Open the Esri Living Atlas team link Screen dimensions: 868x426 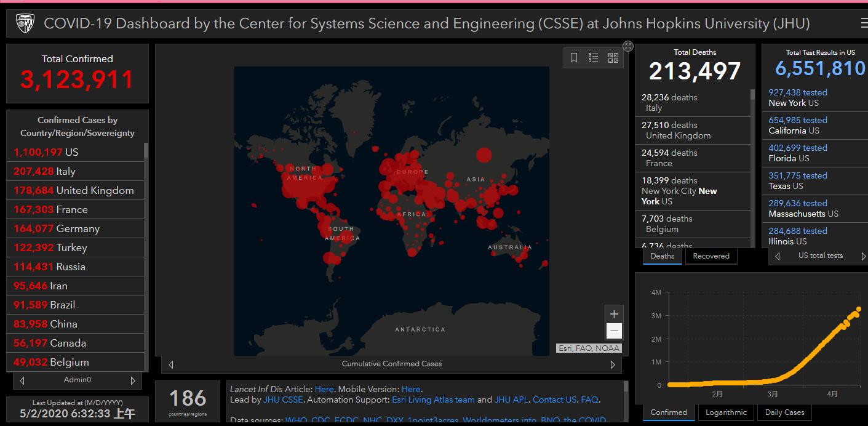(433, 400)
